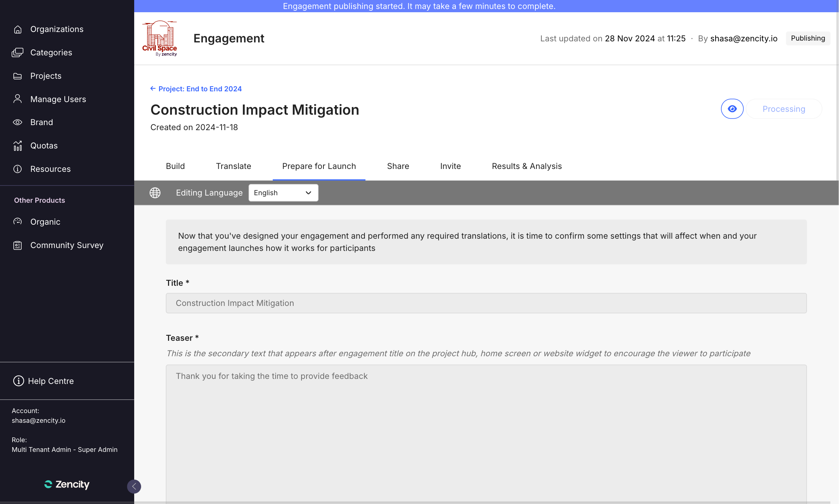The height and width of the screenshot is (504, 839).
Task: Open Projects via the folder icon
Action: pos(18,76)
